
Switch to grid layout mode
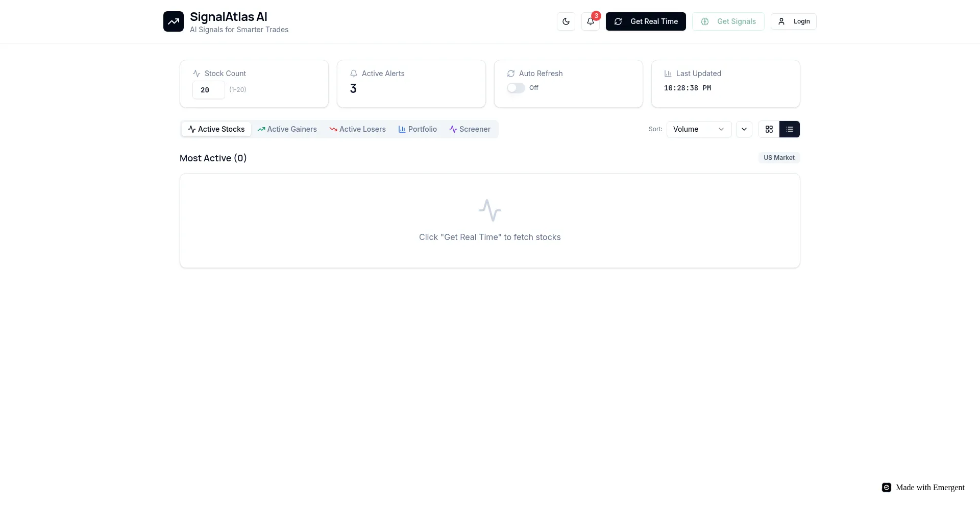pyautogui.click(x=769, y=129)
